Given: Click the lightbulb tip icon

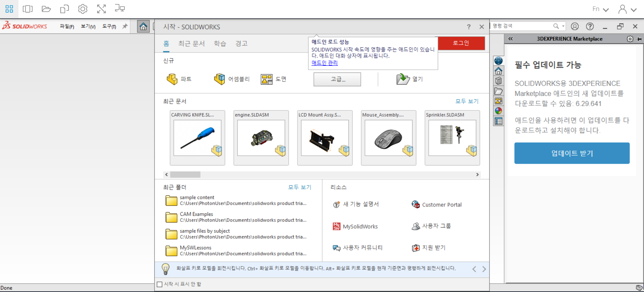Looking at the screenshot, I should click(166, 269).
